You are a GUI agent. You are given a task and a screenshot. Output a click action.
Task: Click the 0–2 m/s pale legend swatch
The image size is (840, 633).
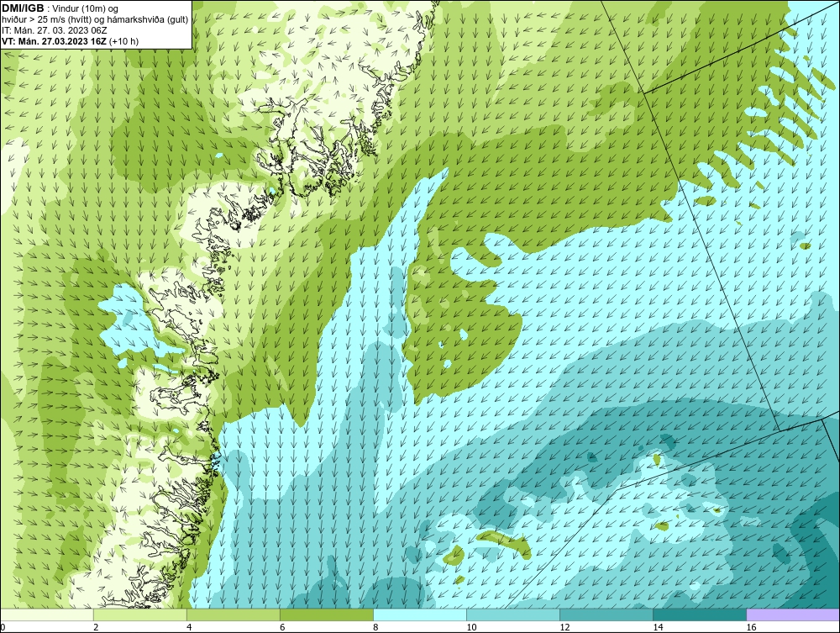coord(46,615)
